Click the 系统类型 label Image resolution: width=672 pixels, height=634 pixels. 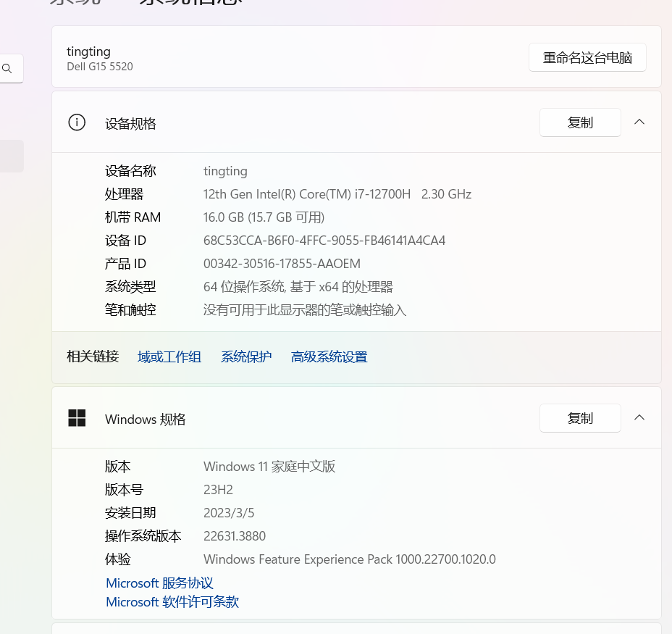(x=130, y=286)
